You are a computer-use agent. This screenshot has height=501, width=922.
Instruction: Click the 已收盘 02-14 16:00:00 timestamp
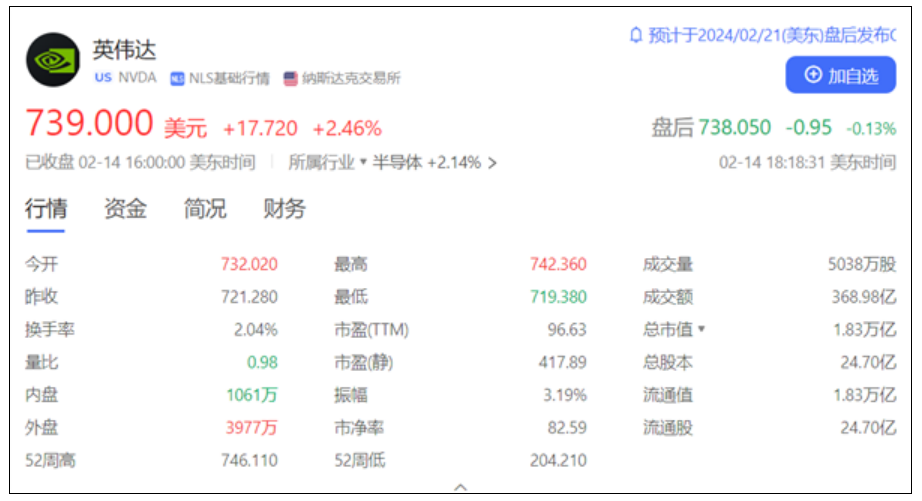click(141, 162)
